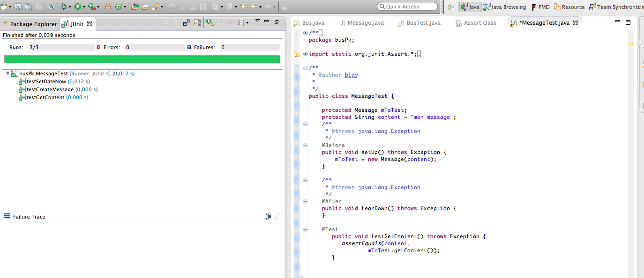Click the Last Edit Location arrow icon

[243, 7]
